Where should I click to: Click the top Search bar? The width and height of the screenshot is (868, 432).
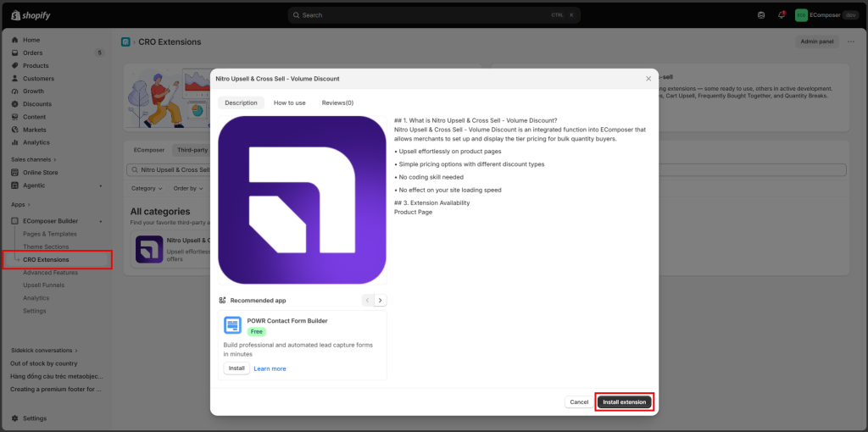[434, 15]
